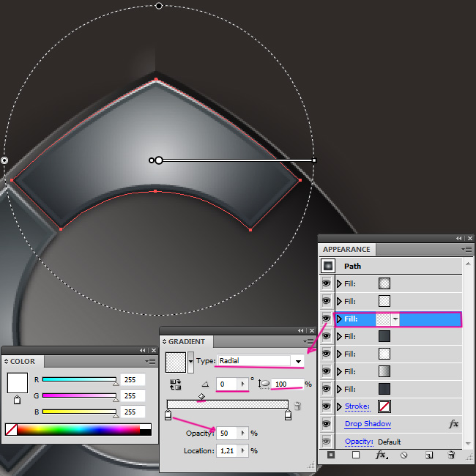Viewport: 476px width, 476px height.
Task: Click the Opacity link in Appearance panel
Action: (x=360, y=442)
